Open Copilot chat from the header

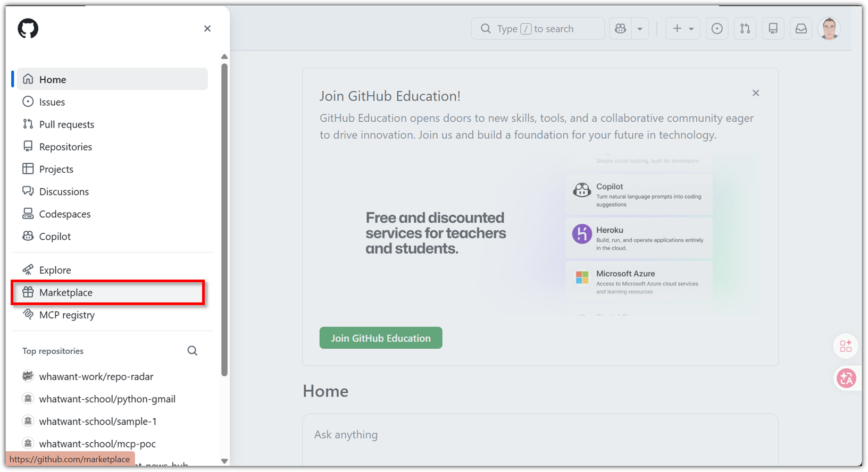[620, 29]
